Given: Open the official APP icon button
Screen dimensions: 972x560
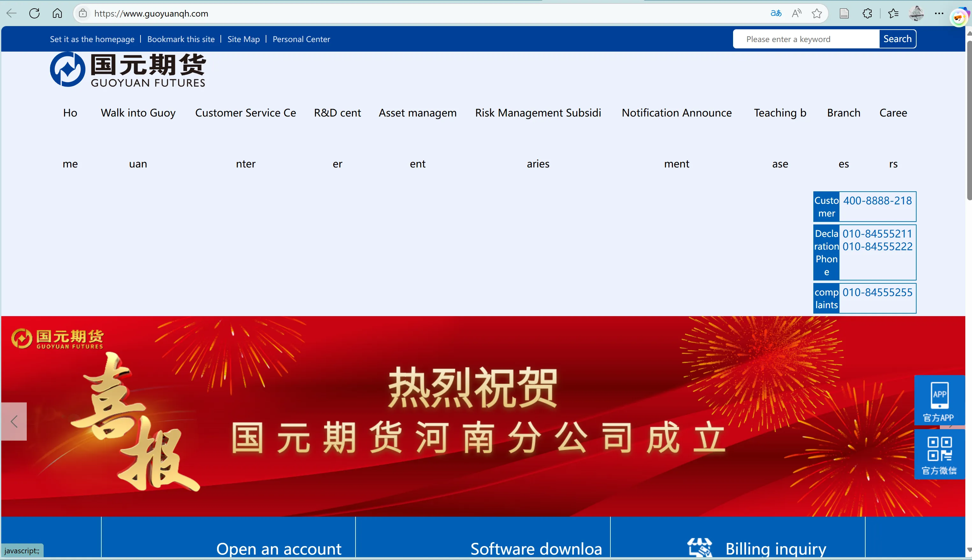Looking at the screenshot, I should point(939,401).
